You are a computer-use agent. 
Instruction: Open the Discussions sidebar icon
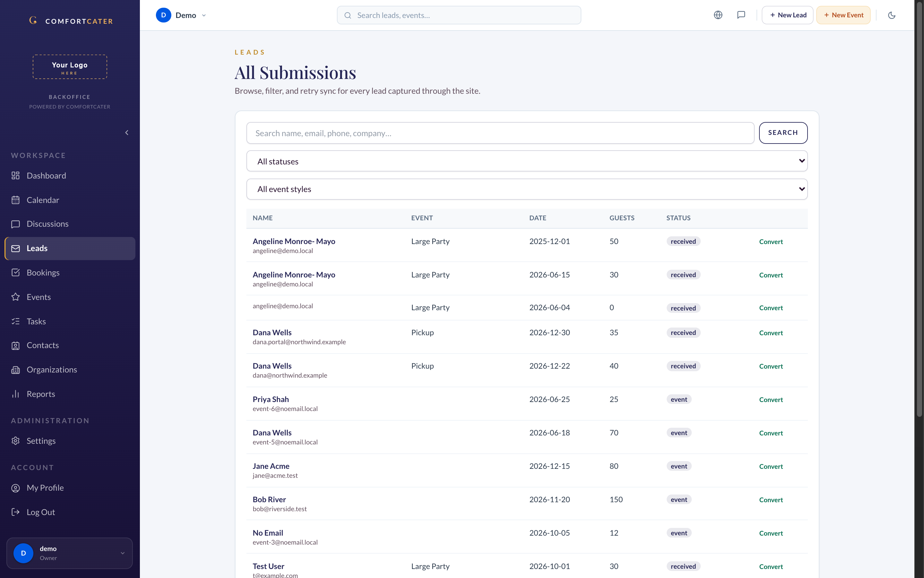pyautogui.click(x=15, y=224)
